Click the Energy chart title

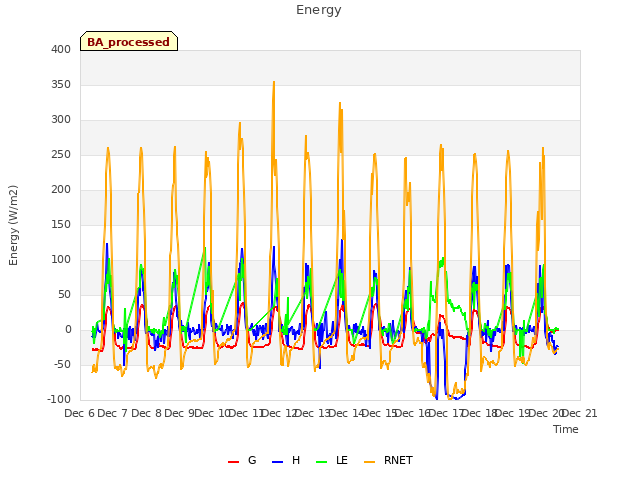(319, 10)
